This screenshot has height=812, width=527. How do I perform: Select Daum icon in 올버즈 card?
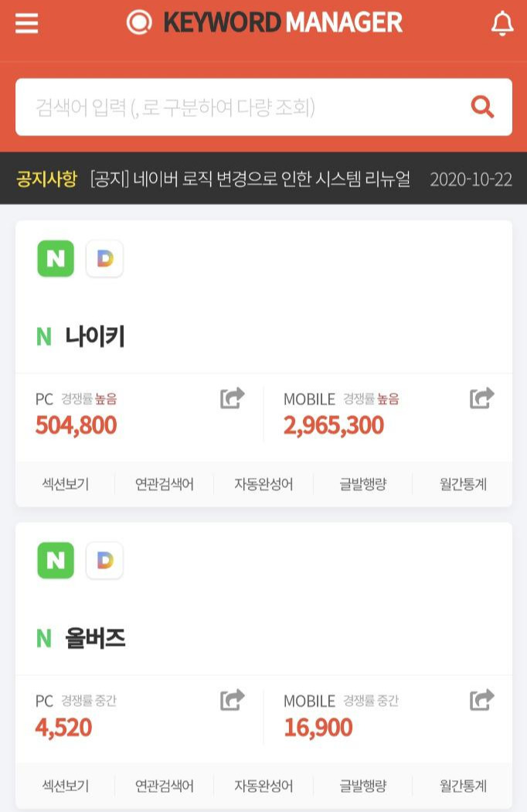pos(104,561)
